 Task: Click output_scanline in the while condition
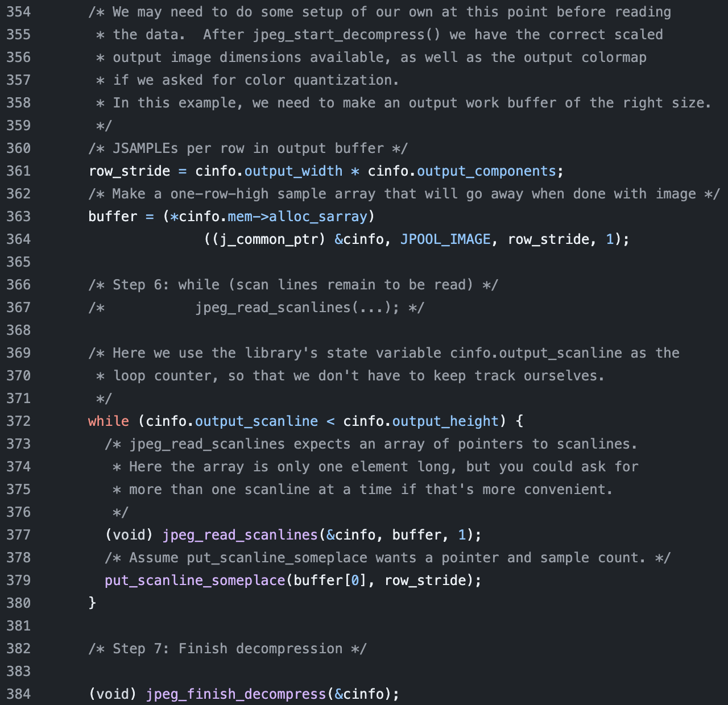pos(257,421)
